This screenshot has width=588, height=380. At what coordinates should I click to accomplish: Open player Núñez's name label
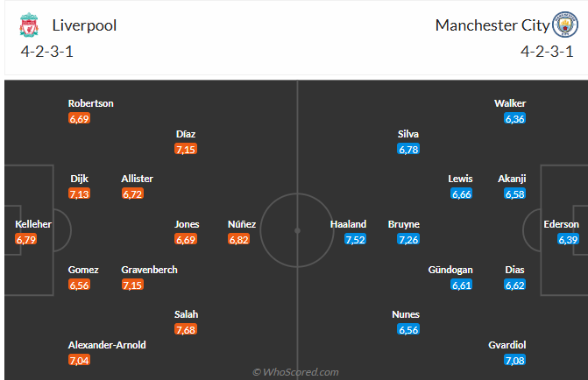coord(242,224)
